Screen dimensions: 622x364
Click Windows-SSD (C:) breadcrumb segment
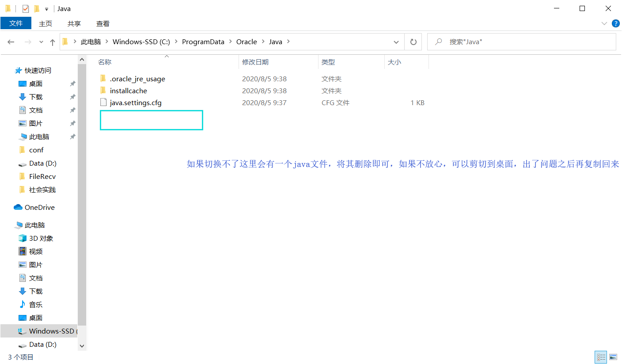[141, 42]
